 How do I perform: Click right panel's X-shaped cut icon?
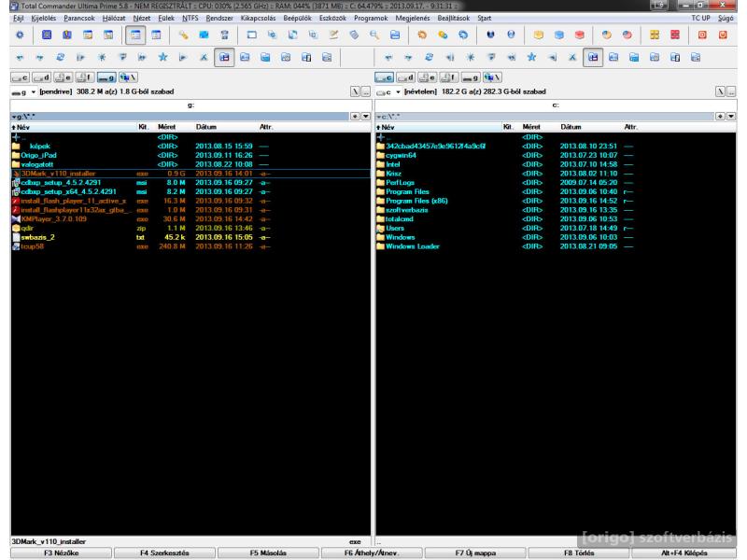[572, 58]
